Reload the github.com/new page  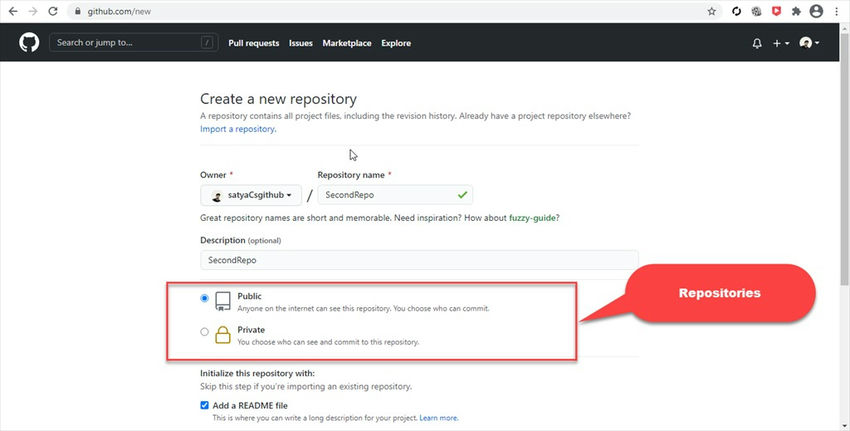[53, 11]
